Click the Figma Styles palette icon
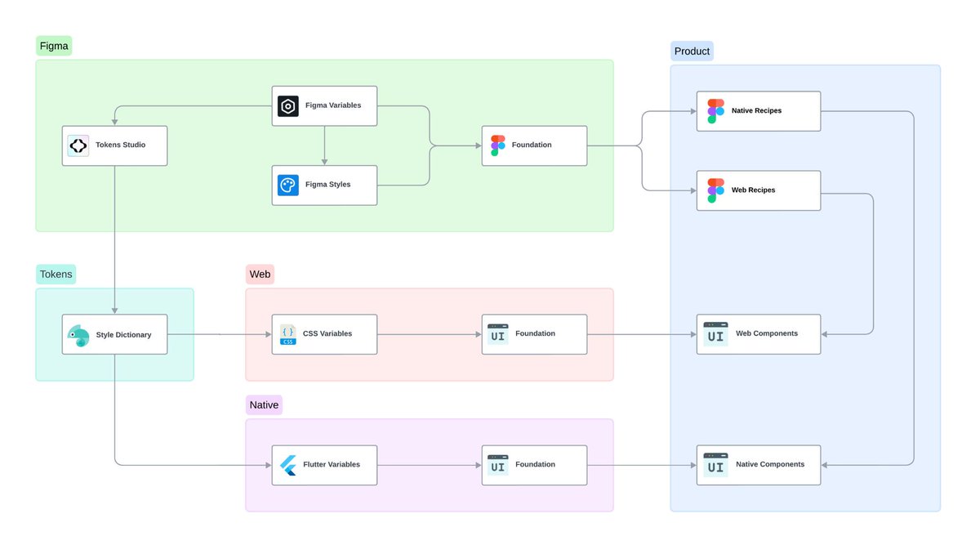Viewport: 980px width, 554px height. pos(287,185)
